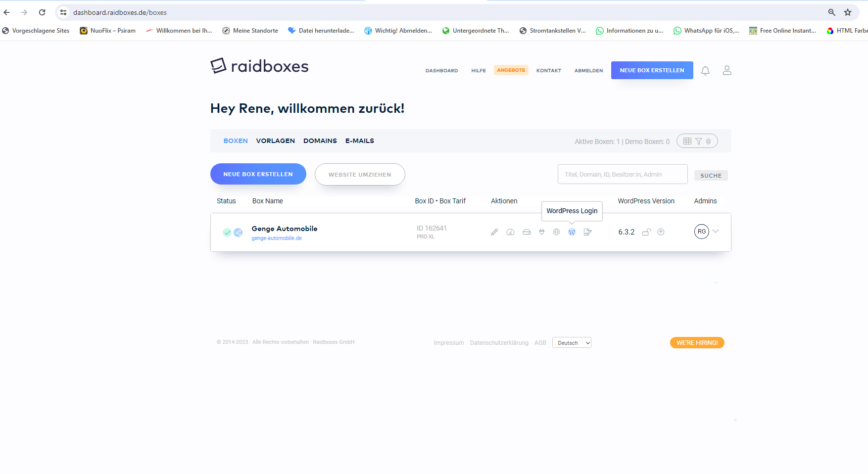Open Datenschutzerklärung footer link
The height and width of the screenshot is (474, 868).
499,343
